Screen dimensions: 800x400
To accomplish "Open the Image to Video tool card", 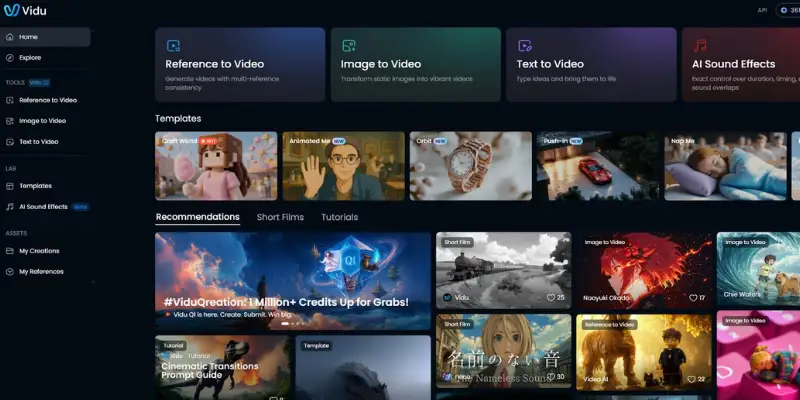I will (x=416, y=65).
